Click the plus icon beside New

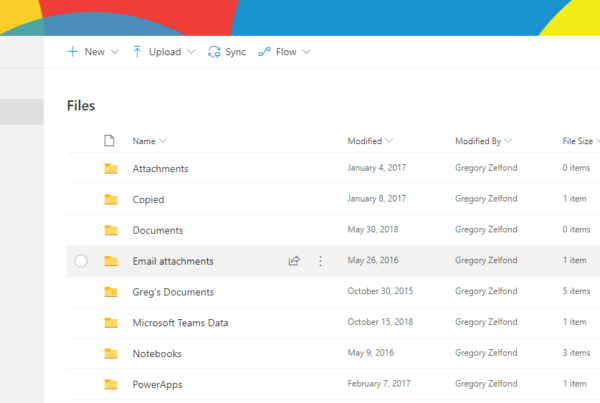(73, 52)
